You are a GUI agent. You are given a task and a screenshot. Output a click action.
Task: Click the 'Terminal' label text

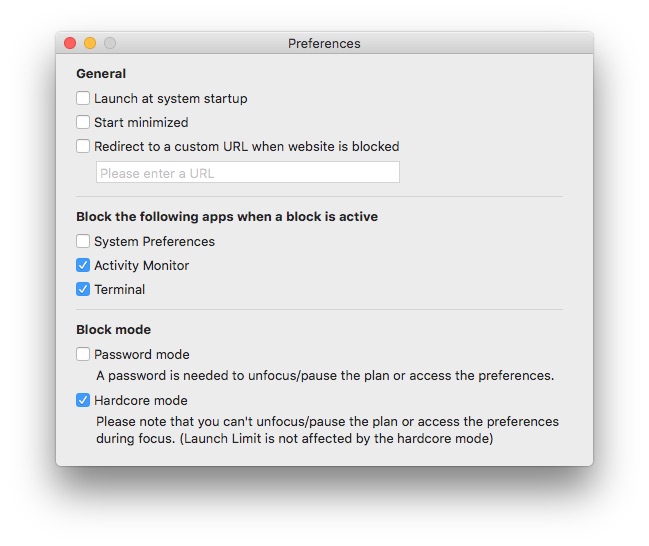coord(120,289)
